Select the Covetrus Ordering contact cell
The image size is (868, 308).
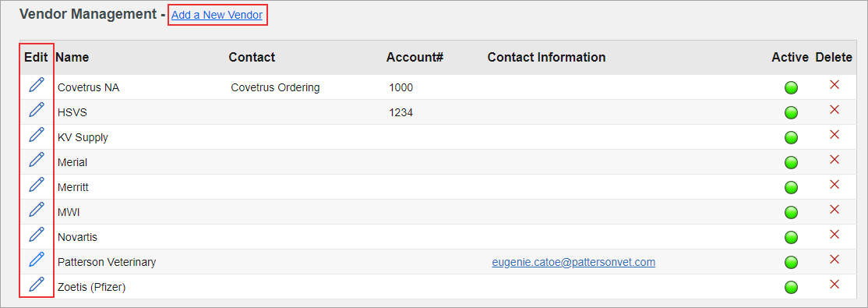[275, 87]
